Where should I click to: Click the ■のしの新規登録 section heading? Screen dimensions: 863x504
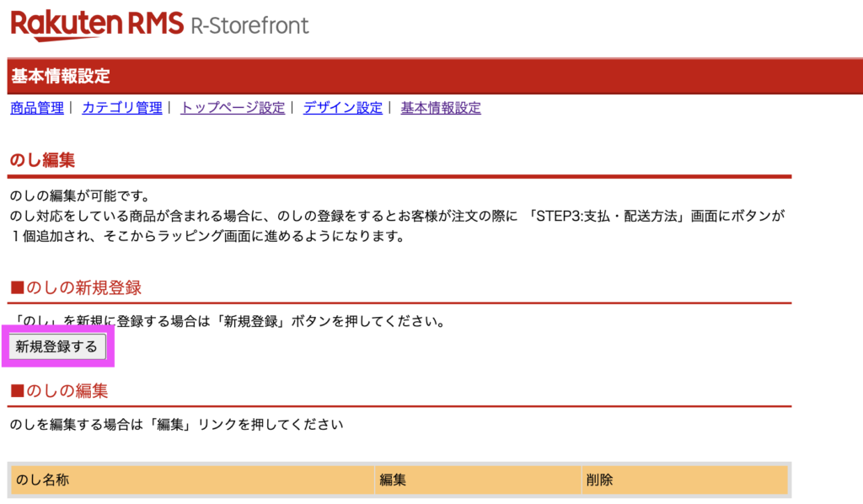[76, 287]
